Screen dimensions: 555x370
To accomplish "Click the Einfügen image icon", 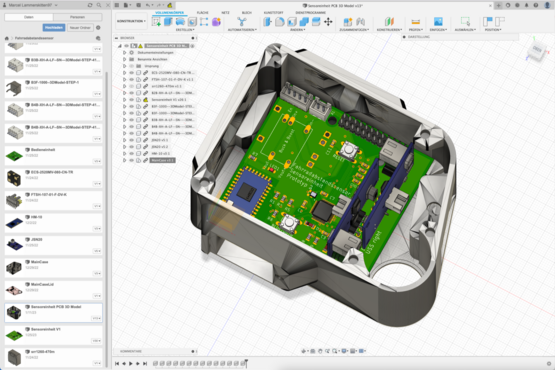I will click(438, 22).
